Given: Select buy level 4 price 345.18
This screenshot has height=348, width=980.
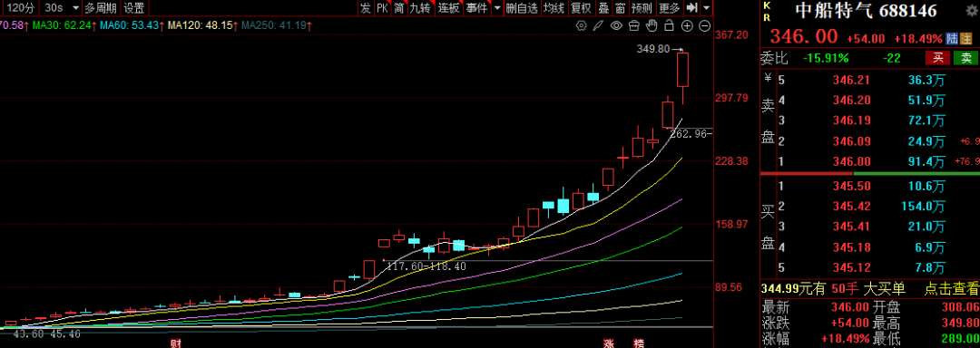Looking at the screenshot, I should click(851, 247).
